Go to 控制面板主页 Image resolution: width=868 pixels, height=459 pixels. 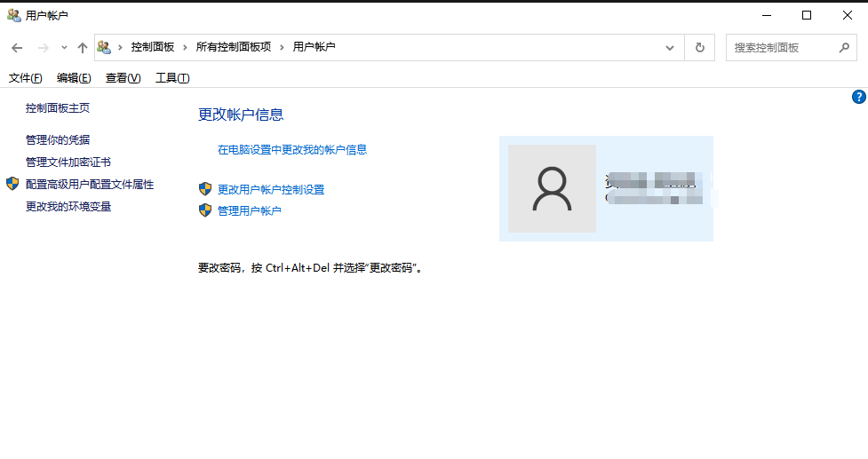(x=58, y=108)
